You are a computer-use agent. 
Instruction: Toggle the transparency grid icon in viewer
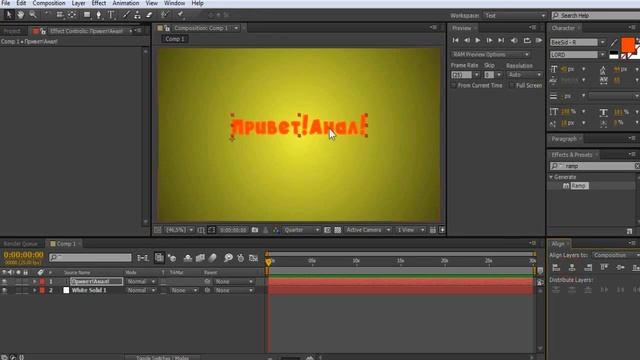pyautogui.click(x=338, y=230)
